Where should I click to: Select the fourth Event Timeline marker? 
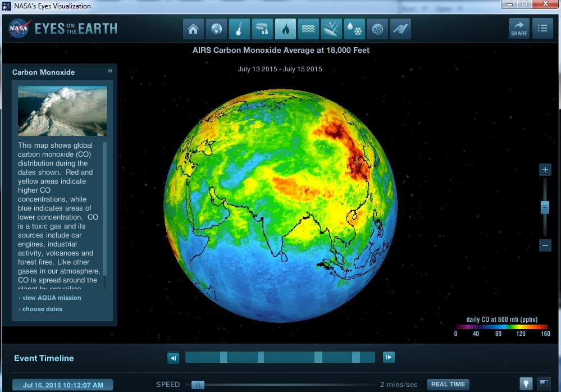point(356,357)
